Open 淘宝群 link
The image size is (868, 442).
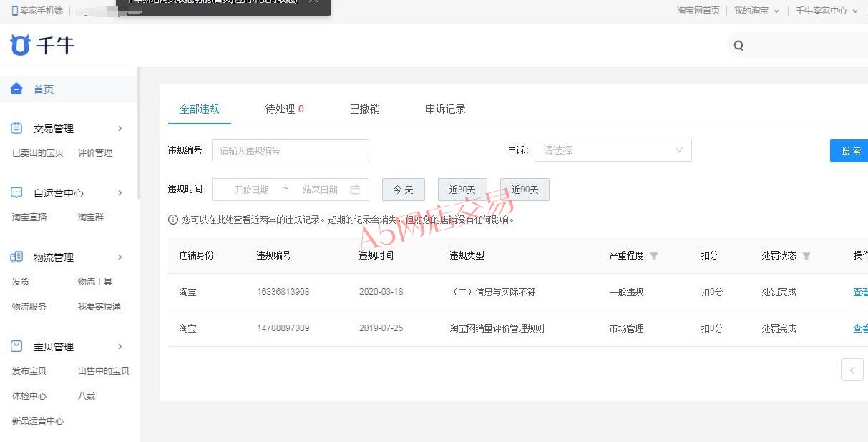pos(91,217)
